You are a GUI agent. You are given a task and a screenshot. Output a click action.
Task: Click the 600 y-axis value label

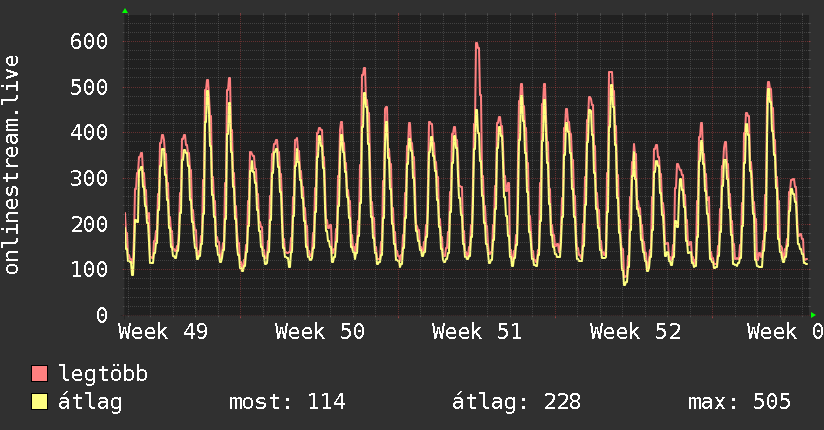89,41
